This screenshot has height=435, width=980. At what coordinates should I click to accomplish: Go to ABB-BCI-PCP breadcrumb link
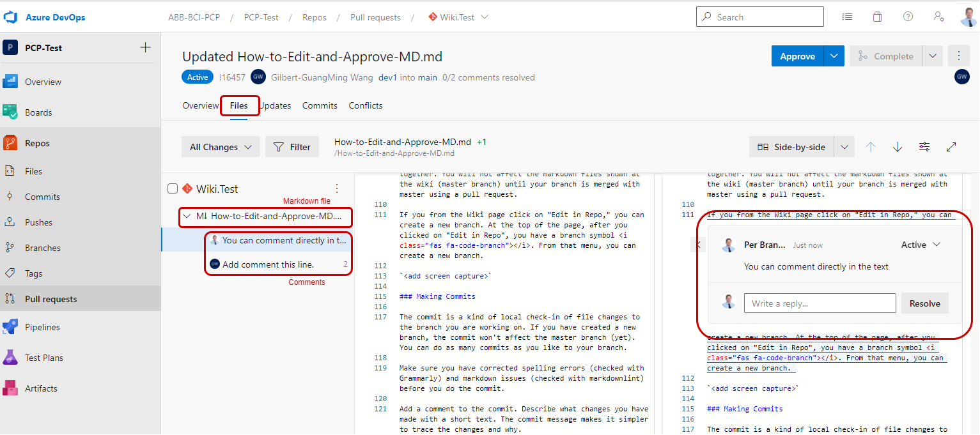[194, 17]
